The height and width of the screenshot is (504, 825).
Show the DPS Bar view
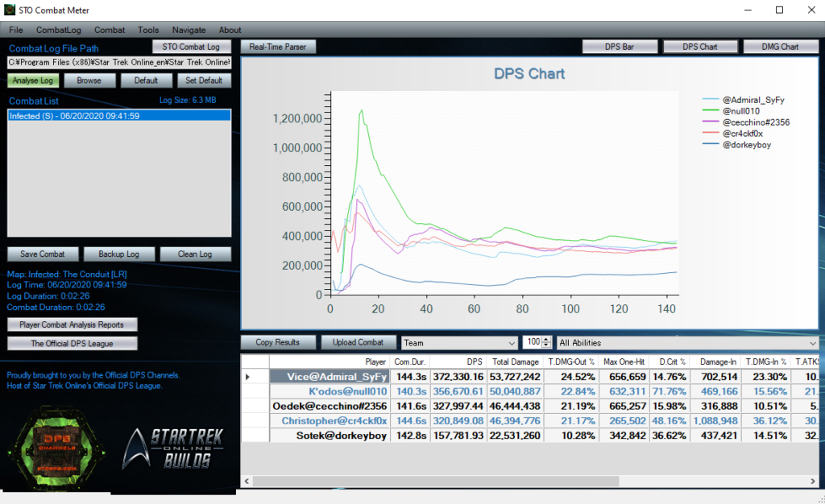619,47
